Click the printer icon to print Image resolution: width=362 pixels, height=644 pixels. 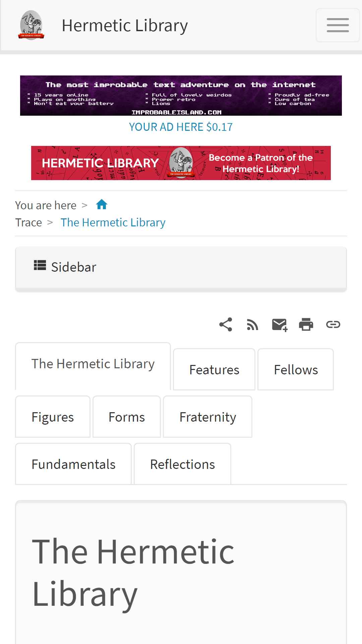306,324
